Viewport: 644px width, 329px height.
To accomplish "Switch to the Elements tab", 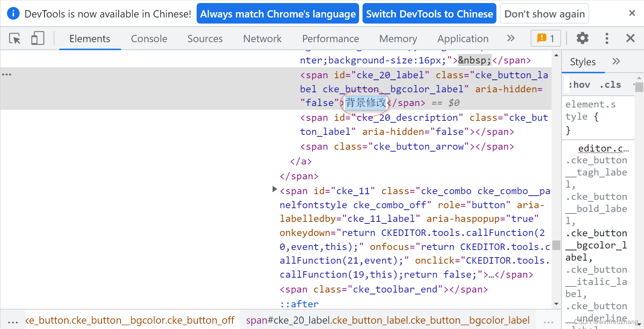I will [x=90, y=39].
